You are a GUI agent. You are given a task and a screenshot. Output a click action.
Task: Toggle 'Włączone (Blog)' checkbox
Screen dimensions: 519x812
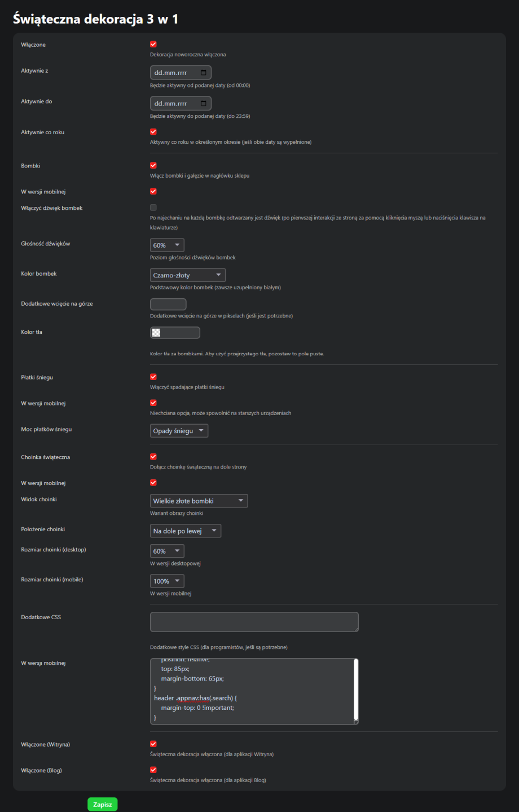tap(153, 770)
